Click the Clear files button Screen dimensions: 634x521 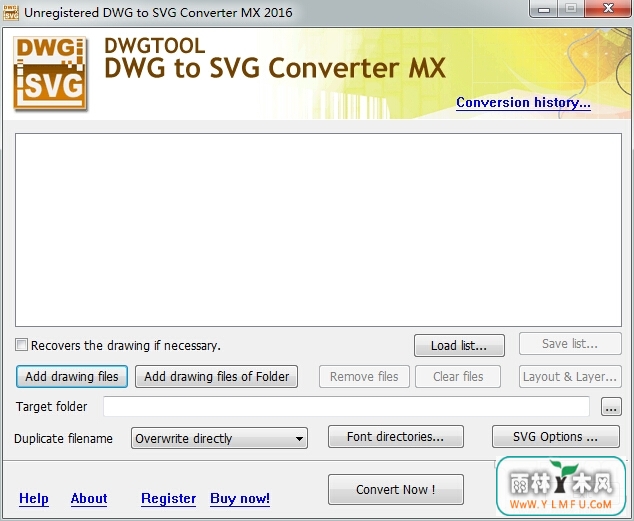point(458,376)
